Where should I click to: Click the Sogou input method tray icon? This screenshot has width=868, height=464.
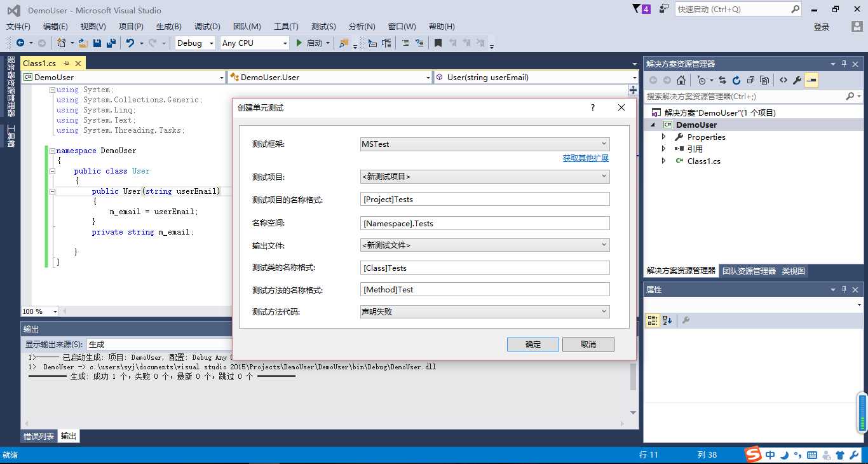point(753,455)
